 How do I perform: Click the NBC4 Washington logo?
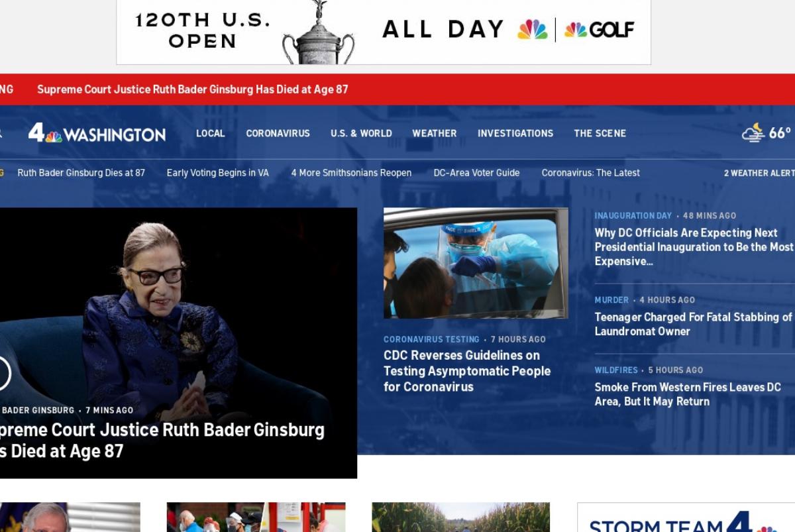pos(97,133)
